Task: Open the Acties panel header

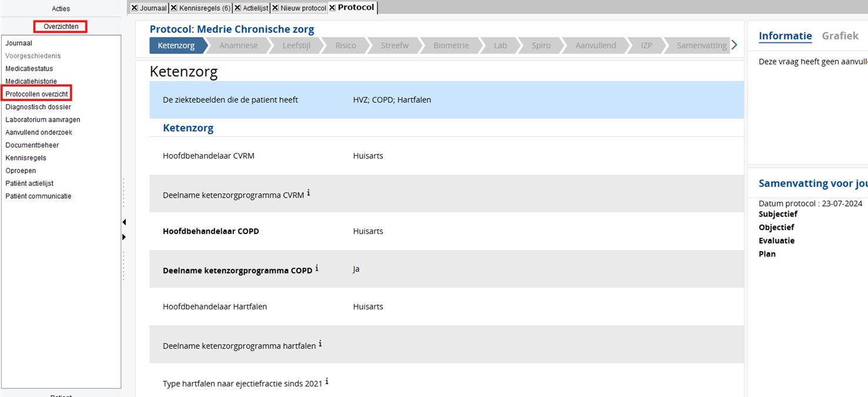Action: coord(61,9)
